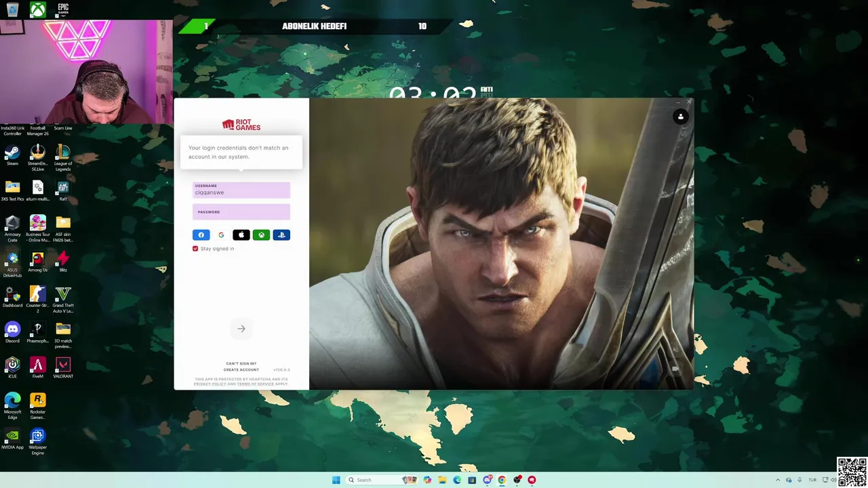Screen dimensions: 868x488
Task: Open Can't Sign In link
Action: pyautogui.click(x=241, y=364)
